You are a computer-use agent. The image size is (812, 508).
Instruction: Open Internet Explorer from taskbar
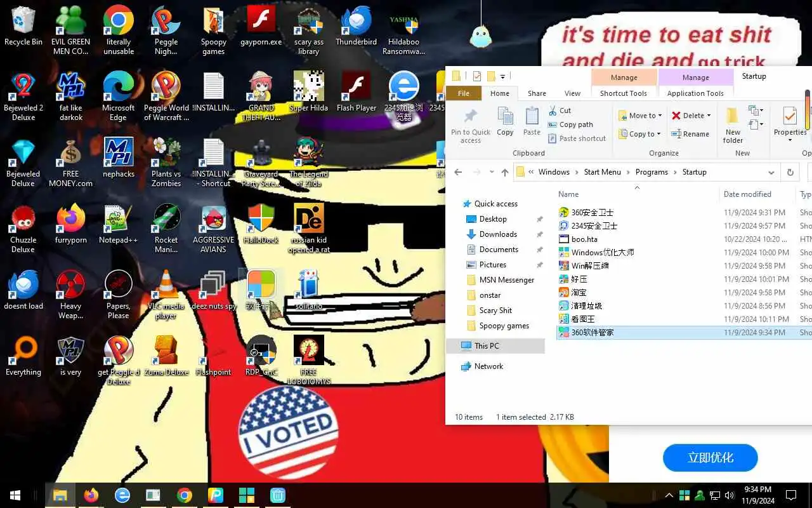pyautogui.click(x=122, y=495)
